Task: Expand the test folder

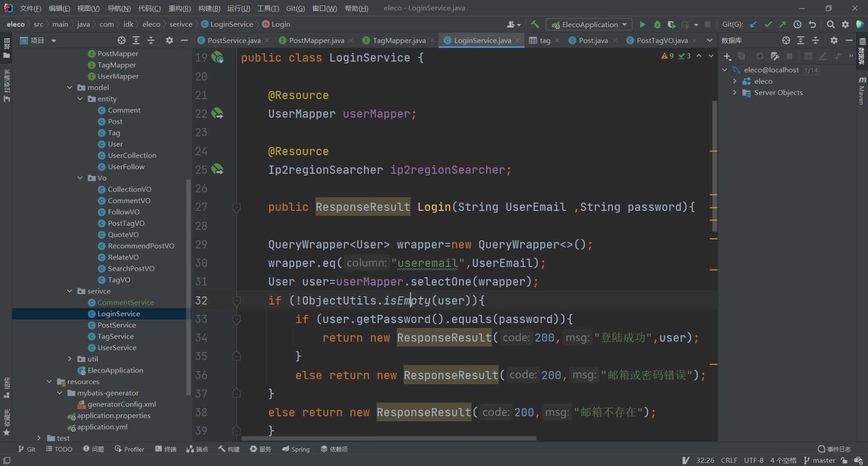Action: pyautogui.click(x=39, y=438)
